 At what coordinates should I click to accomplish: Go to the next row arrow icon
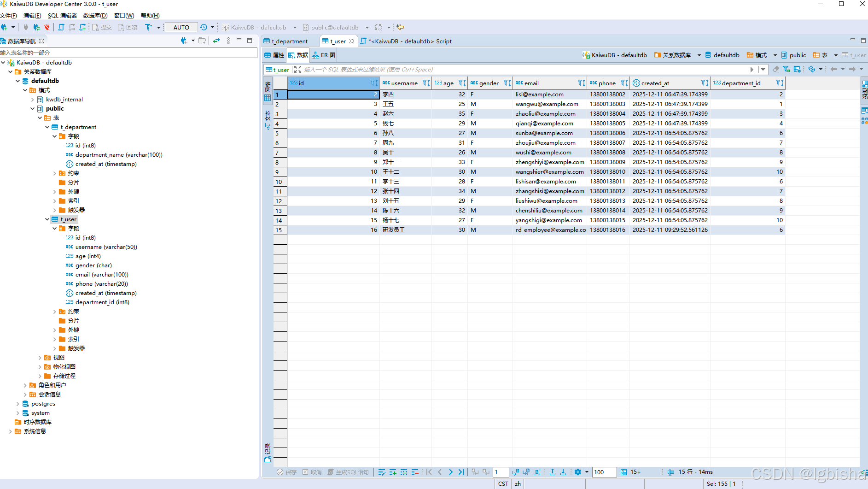(451, 472)
